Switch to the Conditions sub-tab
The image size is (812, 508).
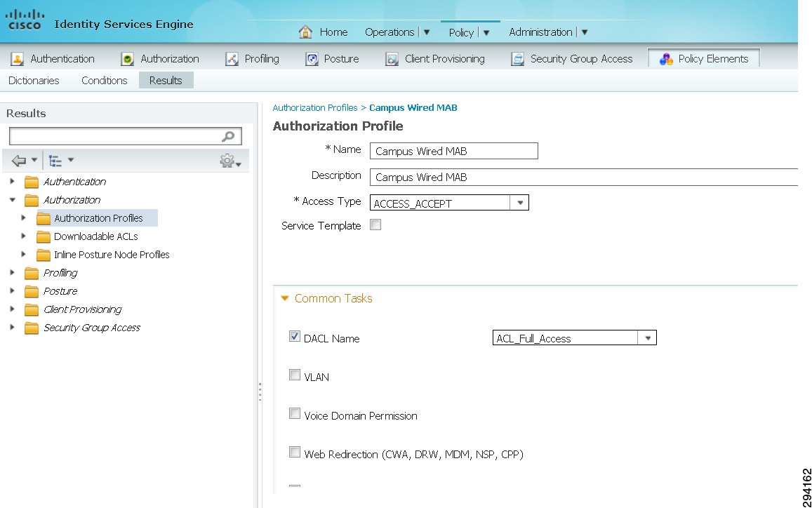coord(104,80)
